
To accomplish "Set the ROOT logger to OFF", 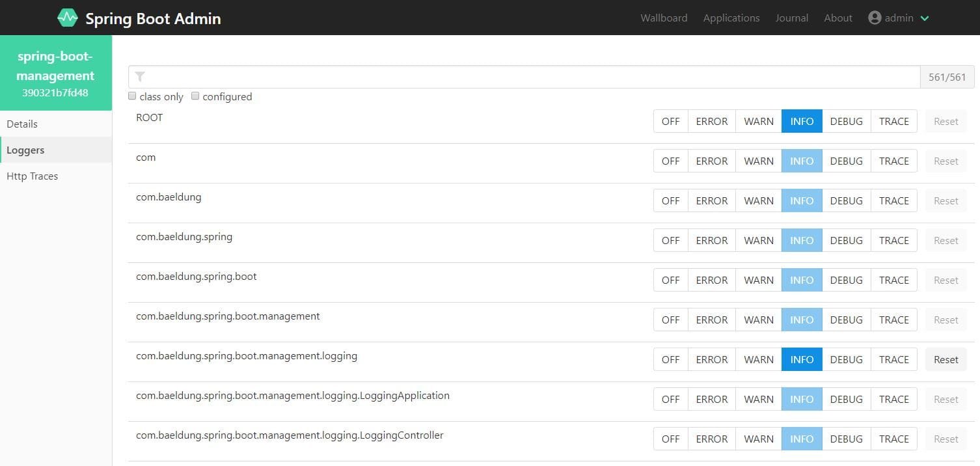I will click(x=670, y=121).
